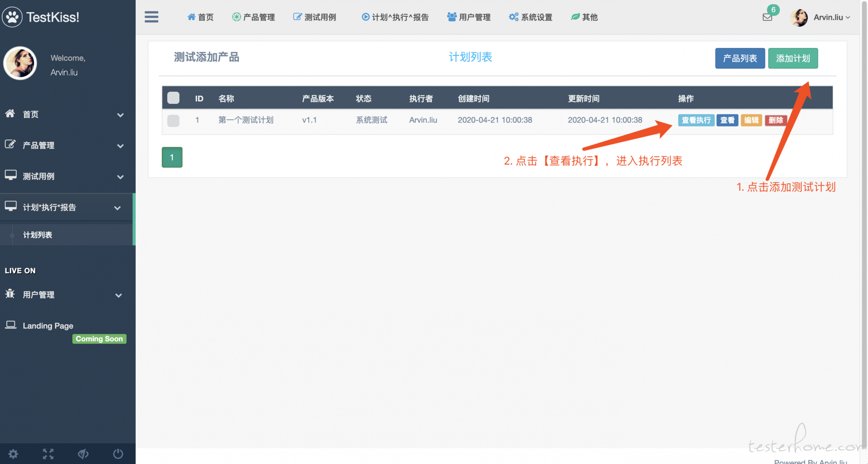Click 查看执行 for the first plan

point(696,120)
